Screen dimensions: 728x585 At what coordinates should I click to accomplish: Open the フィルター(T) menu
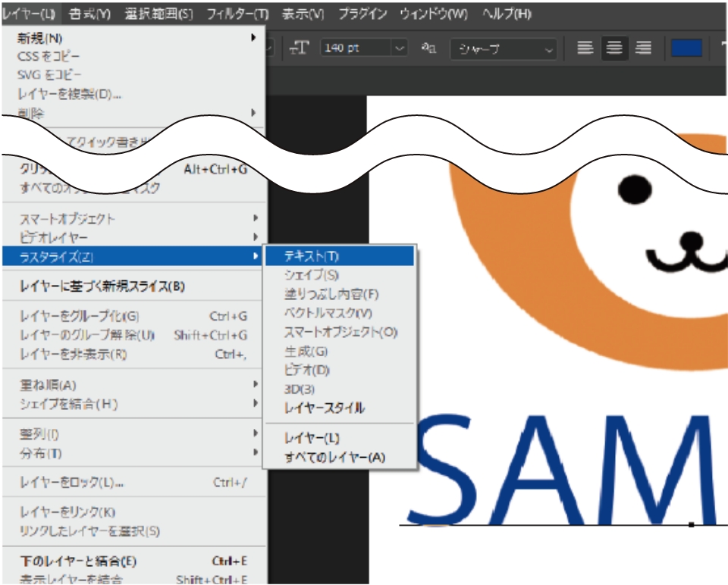(237, 14)
